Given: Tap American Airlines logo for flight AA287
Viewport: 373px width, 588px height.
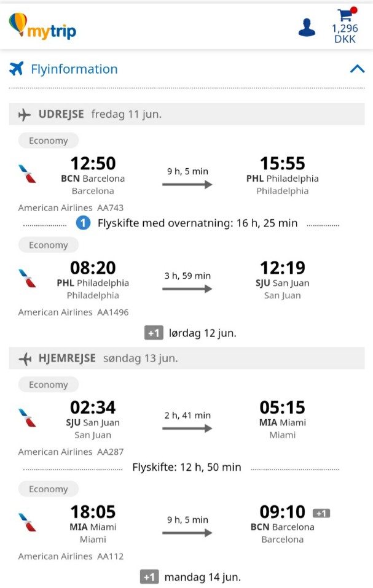Looking at the screenshot, I should coord(28,418).
